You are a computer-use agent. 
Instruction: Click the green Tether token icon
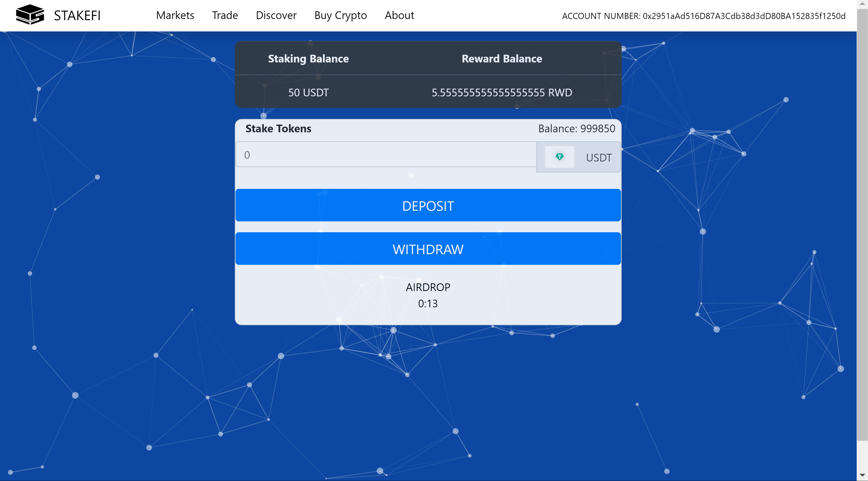[x=559, y=157]
